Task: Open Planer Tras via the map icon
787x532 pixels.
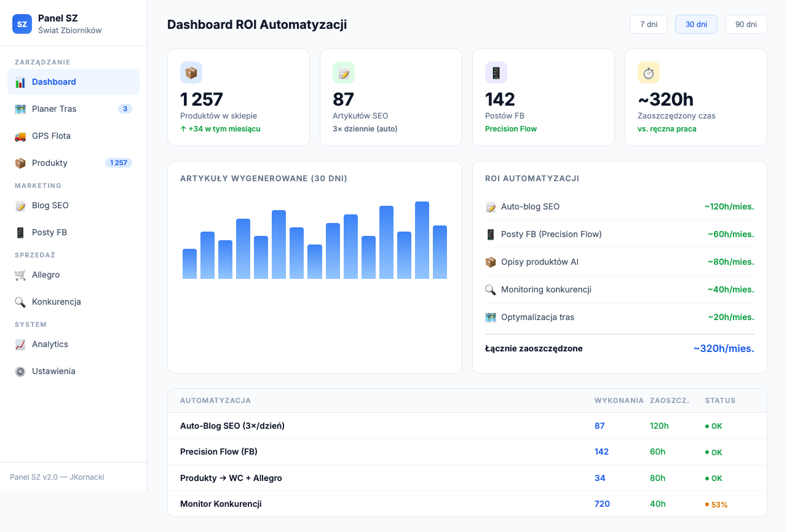Action: 20,109
